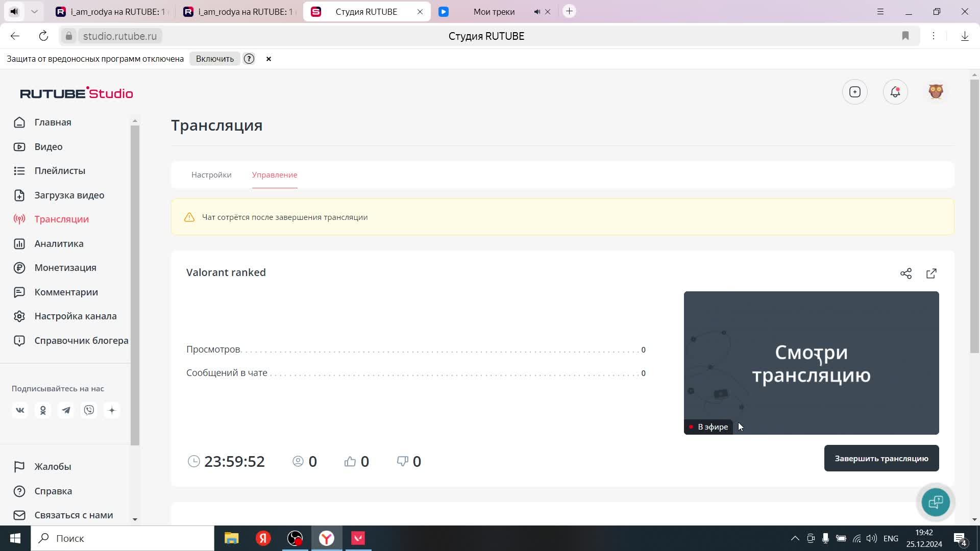Open stream in new window icon

click(932, 273)
